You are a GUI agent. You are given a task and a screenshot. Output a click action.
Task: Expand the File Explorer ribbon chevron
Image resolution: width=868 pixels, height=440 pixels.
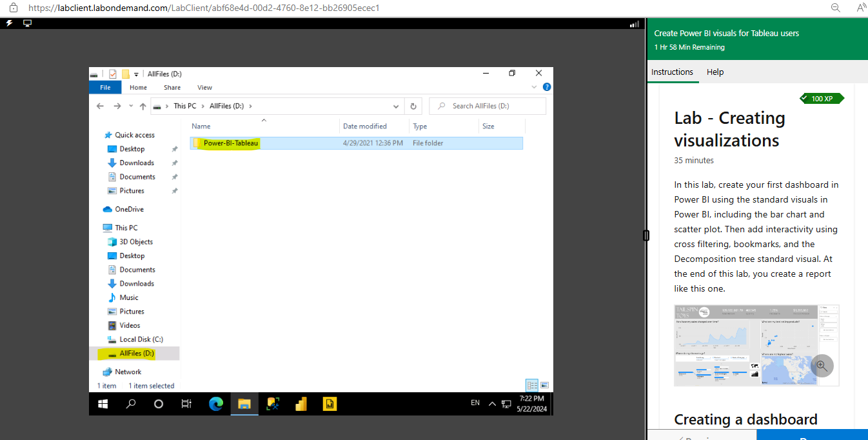pyautogui.click(x=534, y=87)
